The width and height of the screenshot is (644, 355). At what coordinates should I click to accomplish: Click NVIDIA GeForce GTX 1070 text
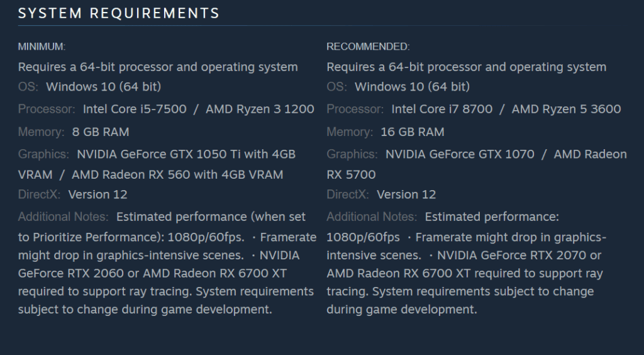460,154
